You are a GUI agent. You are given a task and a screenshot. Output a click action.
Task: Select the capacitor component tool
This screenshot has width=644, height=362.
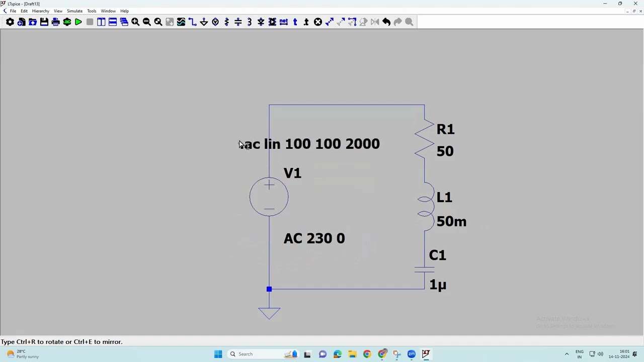point(238,22)
